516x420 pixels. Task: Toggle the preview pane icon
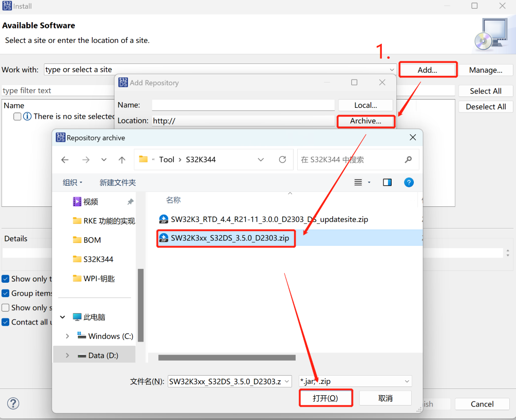tap(388, 182)
